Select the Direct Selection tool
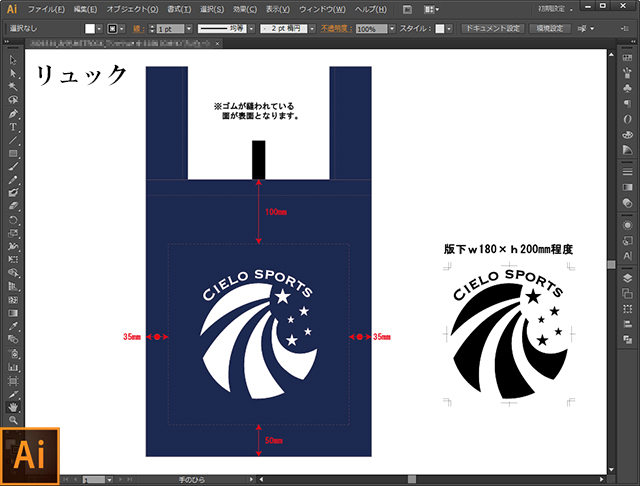This screenshot has height=486, width=640. (13, 73)
